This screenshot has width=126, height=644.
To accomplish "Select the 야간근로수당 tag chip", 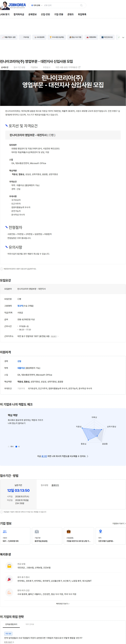I will point(107,37).
